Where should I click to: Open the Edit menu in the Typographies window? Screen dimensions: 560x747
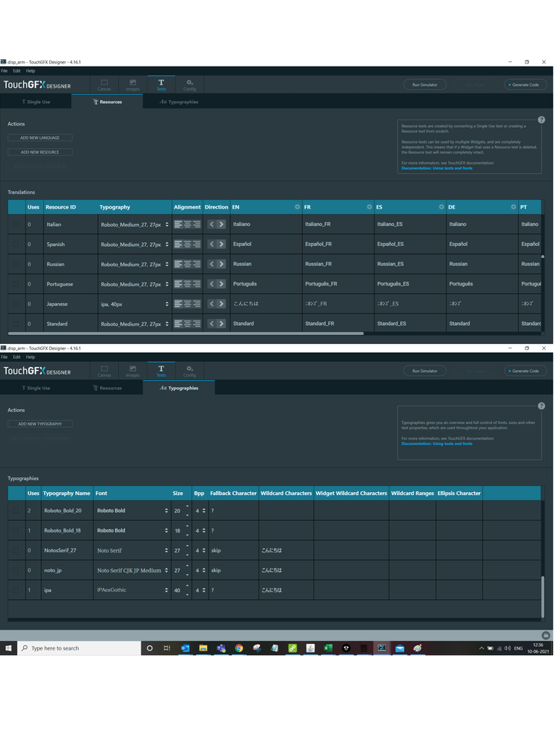(16, 357)
